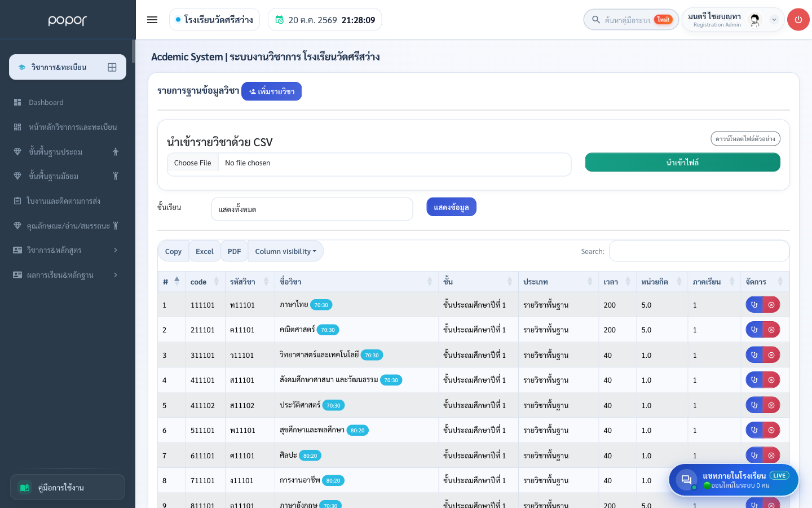Image resolution: width=812 pixels, height=508 pixels.
Task: Click delete icon for ประวัติศาสตร์ row
Action: [x=771, y=405]
